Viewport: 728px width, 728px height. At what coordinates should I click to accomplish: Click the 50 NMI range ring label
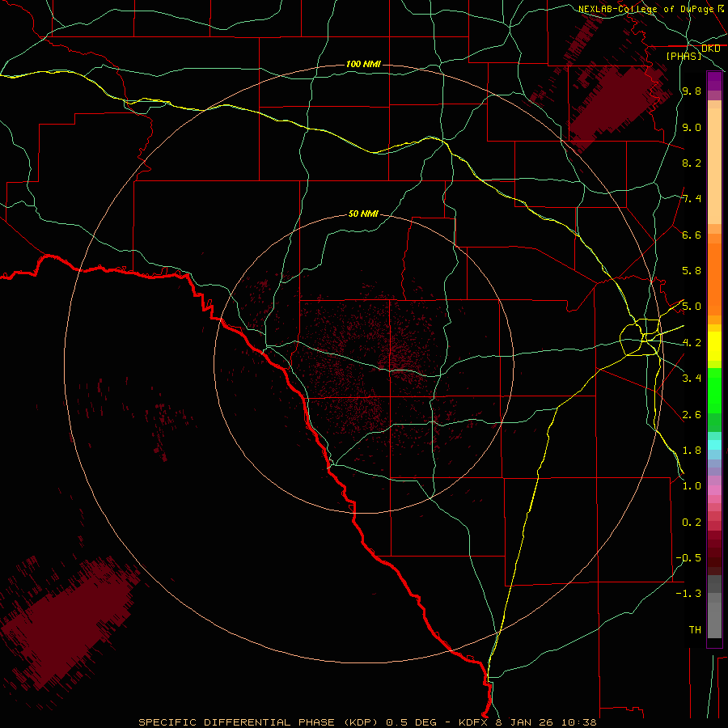(363, 214)
